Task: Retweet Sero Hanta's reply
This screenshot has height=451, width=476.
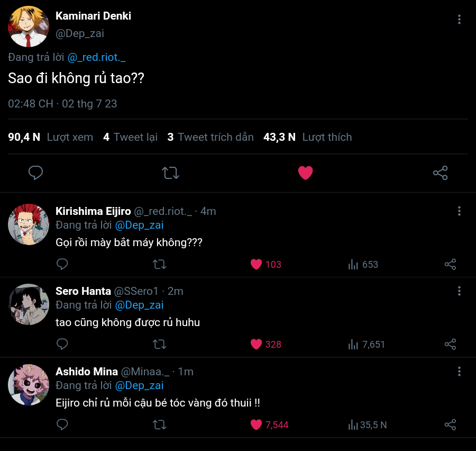Action: 159,344
